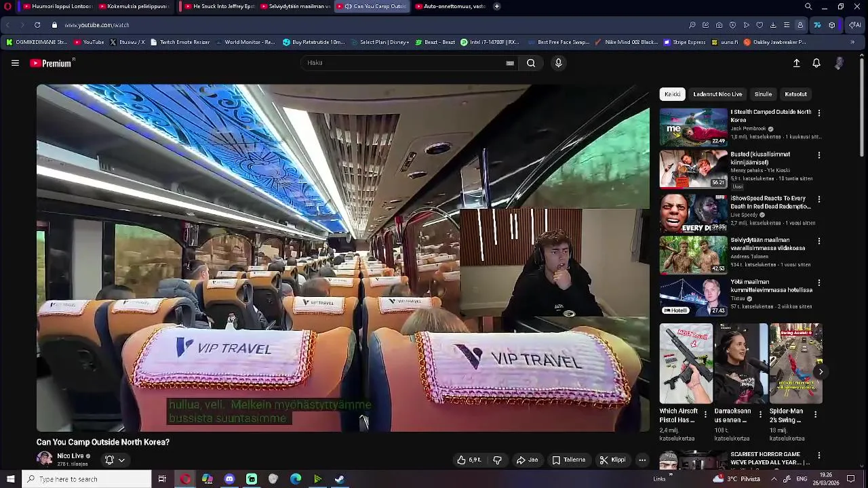The width and height of the screenshot is (868, 488).
Task: Click Windows 'Type here to search' box
Action: [x=85, y=479]
